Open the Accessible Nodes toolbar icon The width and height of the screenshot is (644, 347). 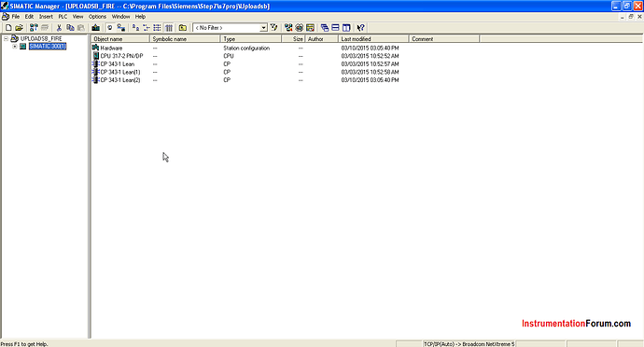[x=34, y=27]
